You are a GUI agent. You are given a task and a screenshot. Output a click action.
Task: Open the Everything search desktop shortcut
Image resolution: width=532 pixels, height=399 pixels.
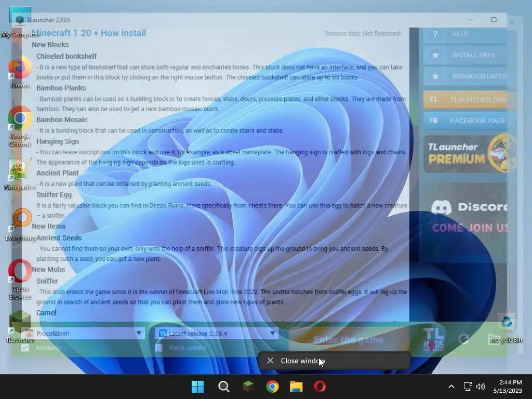click(20, 224)
